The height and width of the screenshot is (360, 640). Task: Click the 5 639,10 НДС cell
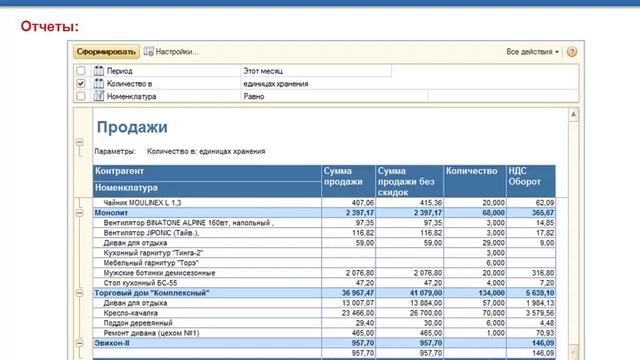tap(531, 293)
